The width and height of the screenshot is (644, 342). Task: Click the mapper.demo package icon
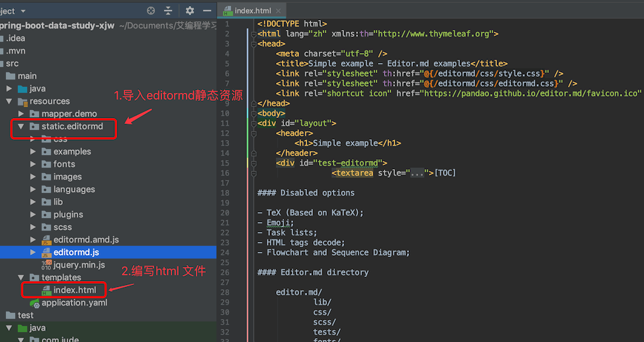[34, 114]
